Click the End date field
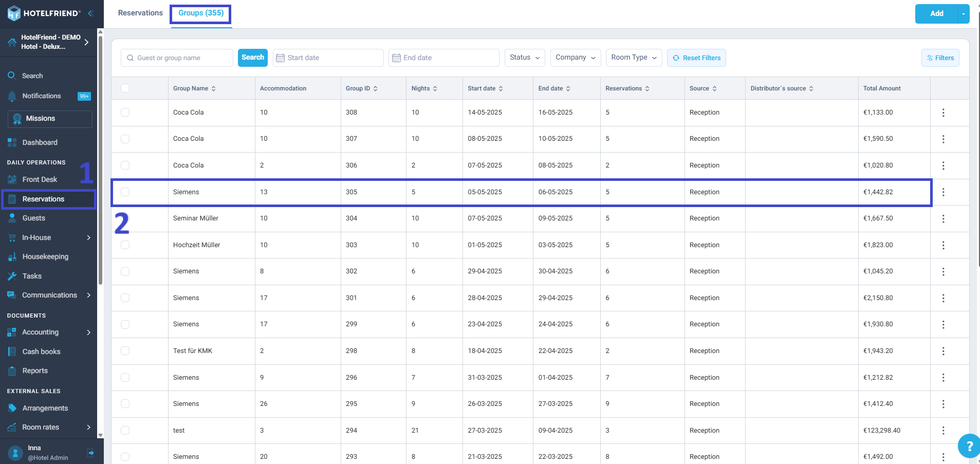This screenshot has width=980, height=464. [443, 58]
